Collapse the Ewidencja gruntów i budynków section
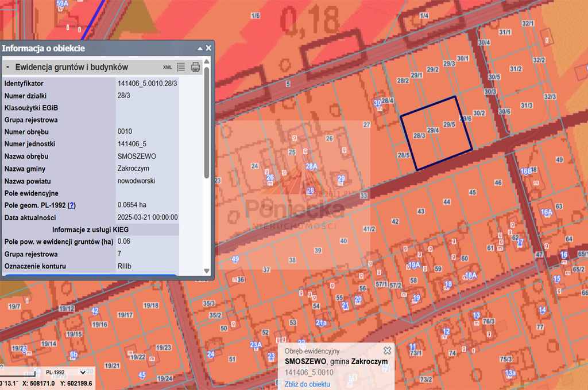Screen dimensions: 588x390 pyautogui.click(x=7, y=67)
